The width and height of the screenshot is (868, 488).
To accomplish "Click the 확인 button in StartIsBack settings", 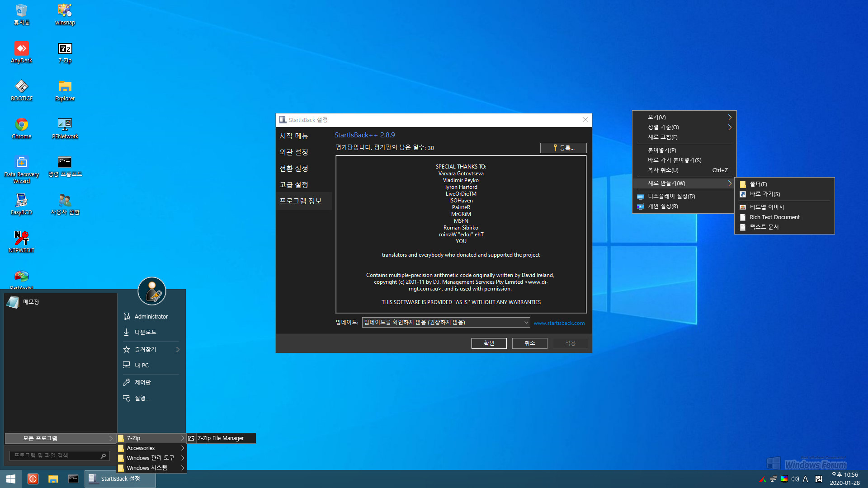I will coord(489,343).
